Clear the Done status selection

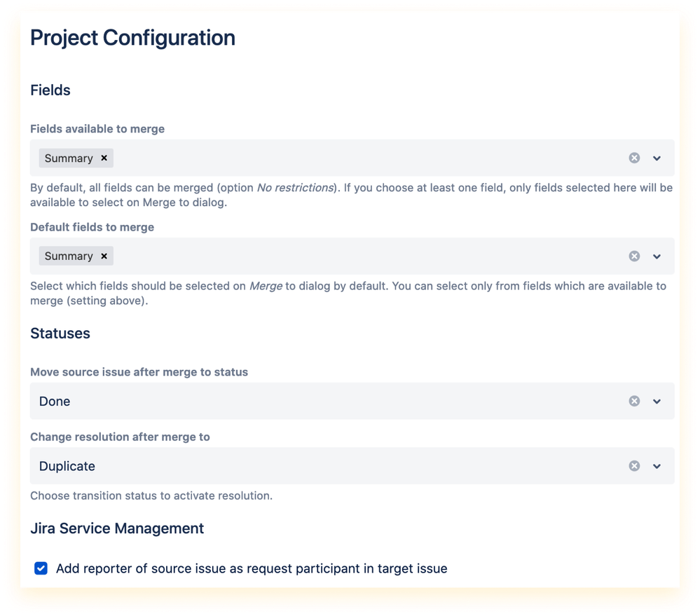[634, 401]
